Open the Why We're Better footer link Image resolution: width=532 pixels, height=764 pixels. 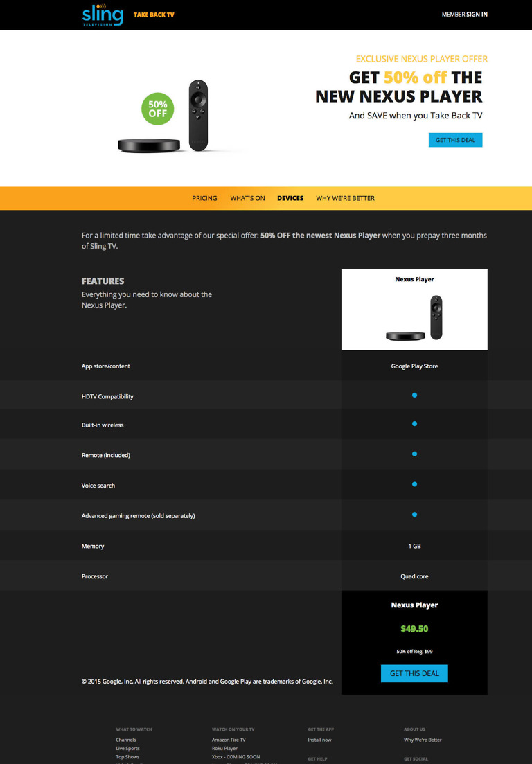click(423, 740)
